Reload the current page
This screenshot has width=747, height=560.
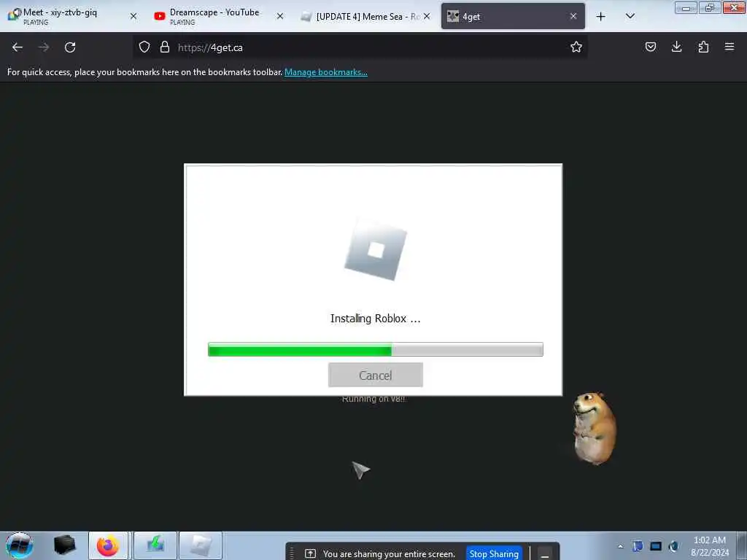(x=70, y=47)
